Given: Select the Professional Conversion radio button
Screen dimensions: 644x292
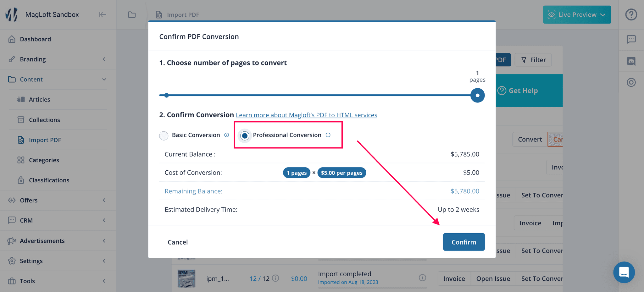Looking at the screenshot, I should click(245, 135).
